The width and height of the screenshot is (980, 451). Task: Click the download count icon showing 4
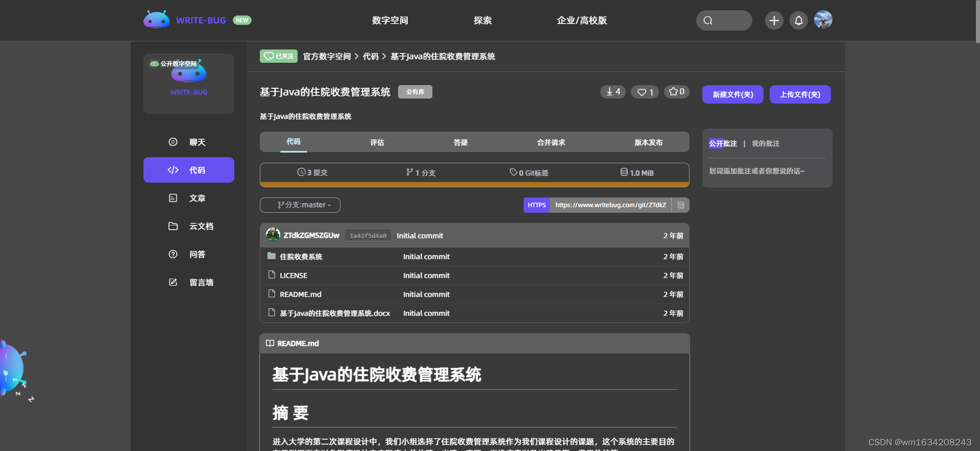pos(613,92)
